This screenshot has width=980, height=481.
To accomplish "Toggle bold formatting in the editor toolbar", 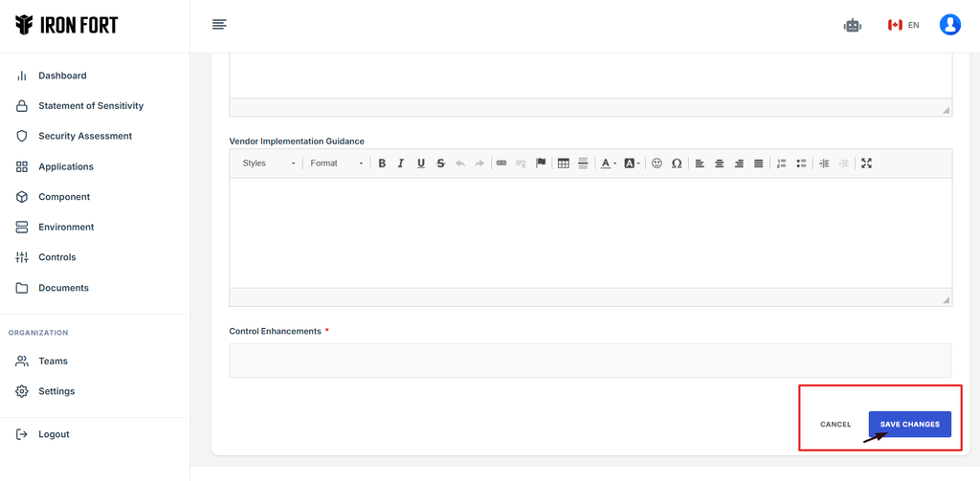I will [x=382, y=164].
